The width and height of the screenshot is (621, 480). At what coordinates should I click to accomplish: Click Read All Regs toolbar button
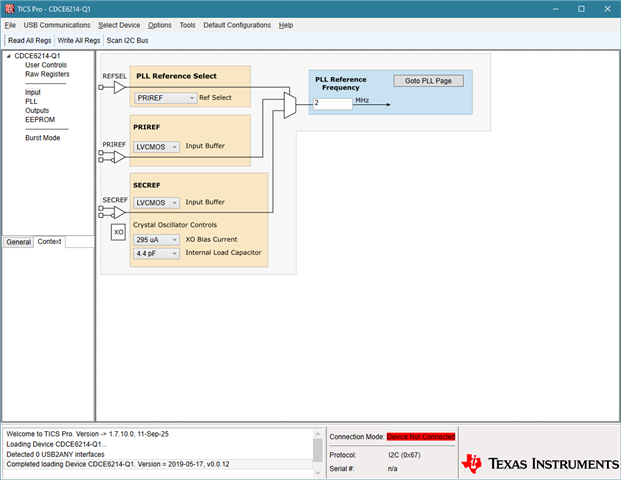30,40
